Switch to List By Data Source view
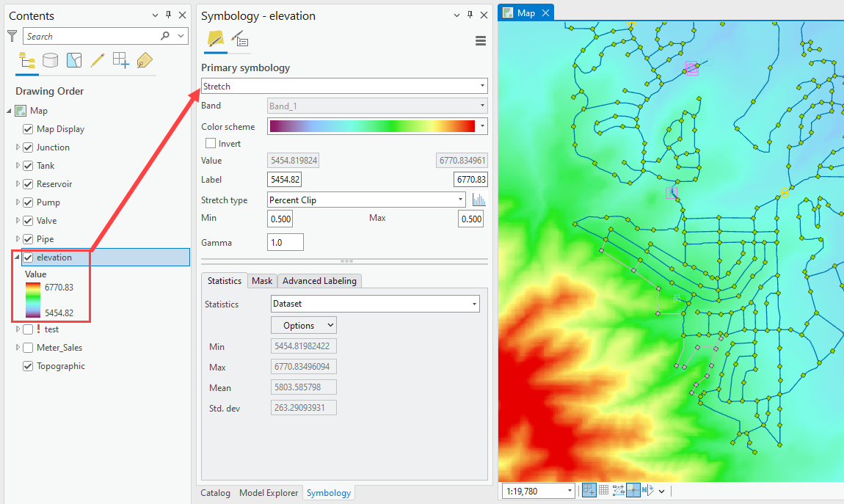 pos(50,60)
